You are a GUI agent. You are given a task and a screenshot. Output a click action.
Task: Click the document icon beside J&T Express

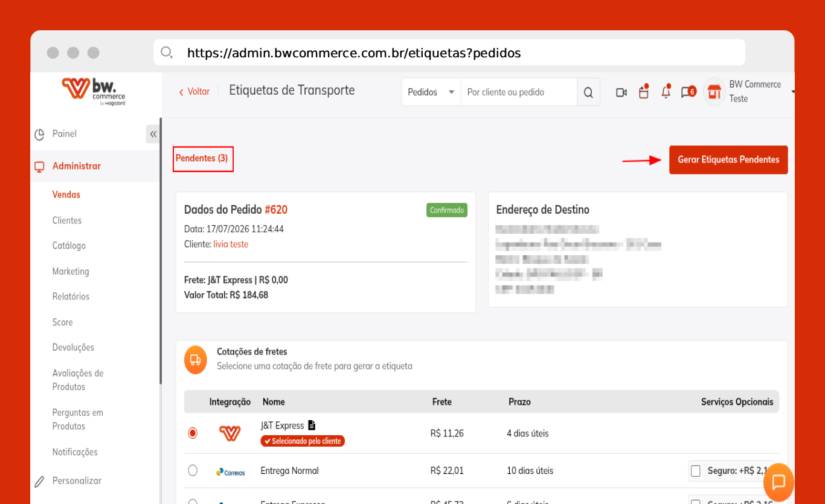[312, 425]
